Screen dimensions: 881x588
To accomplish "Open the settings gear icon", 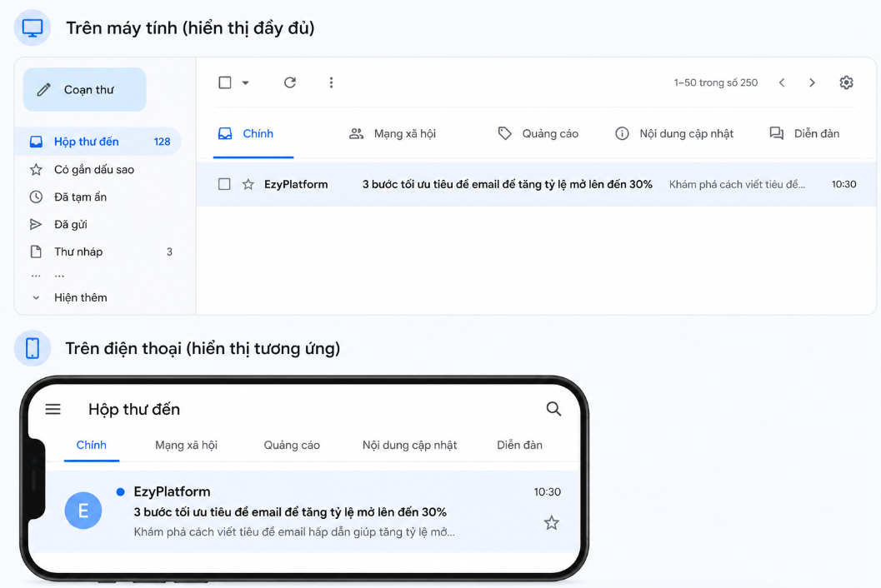I will pyautogui.click(x=846, y=82).
